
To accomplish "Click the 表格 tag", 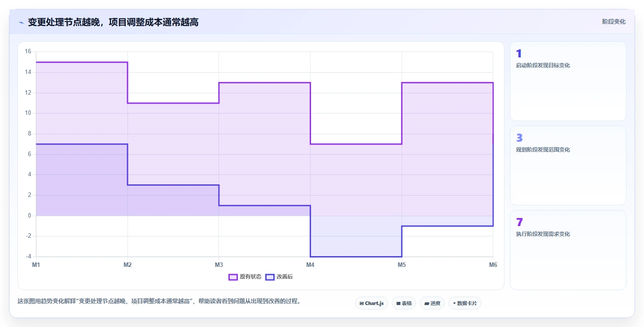I will pyautogui.click(x=404, y=303).
